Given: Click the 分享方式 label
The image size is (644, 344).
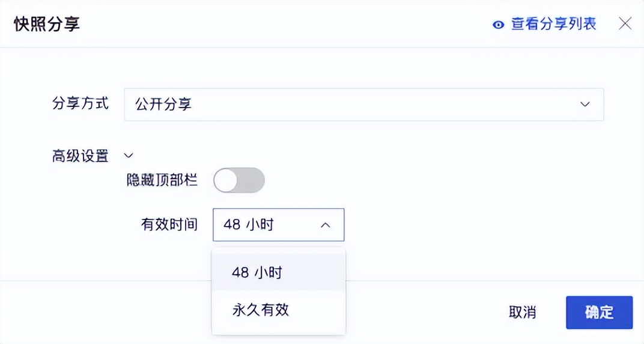Looking at the screenshot, I should point(80,103).
